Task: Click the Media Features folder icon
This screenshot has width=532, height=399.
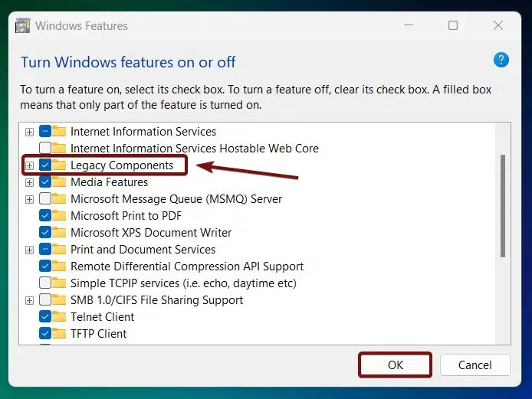Action: click(x=60, y=182)
